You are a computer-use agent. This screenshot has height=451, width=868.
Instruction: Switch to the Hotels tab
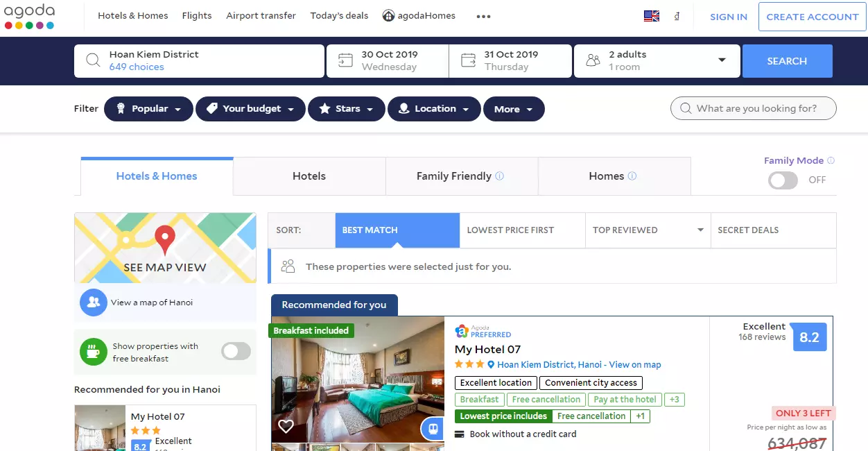pyautogui.click(x=309, y=176)
